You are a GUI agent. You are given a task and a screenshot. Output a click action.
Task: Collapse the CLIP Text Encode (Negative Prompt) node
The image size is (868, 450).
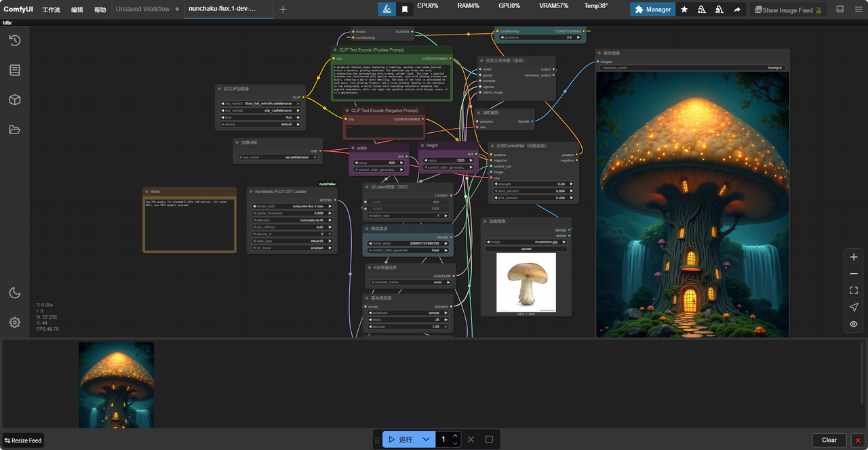pyautogui.click(x=347, y=110)
